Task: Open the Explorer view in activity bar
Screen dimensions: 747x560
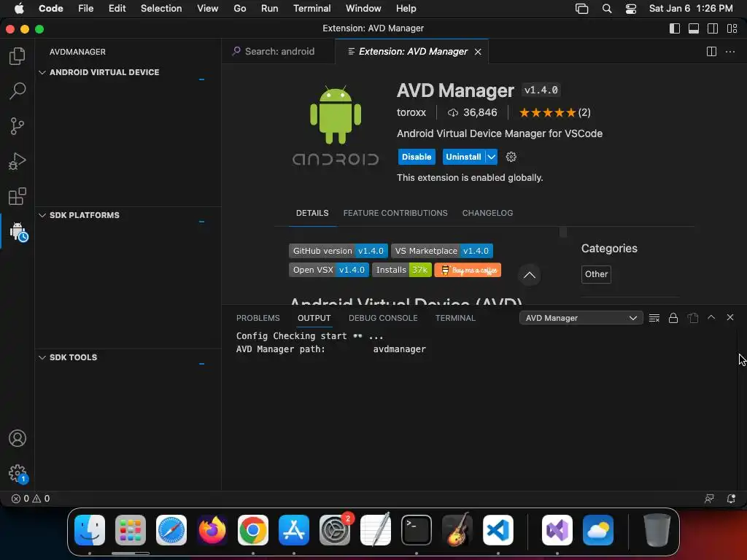Action: pyautogui.click(x=18, y=56)
